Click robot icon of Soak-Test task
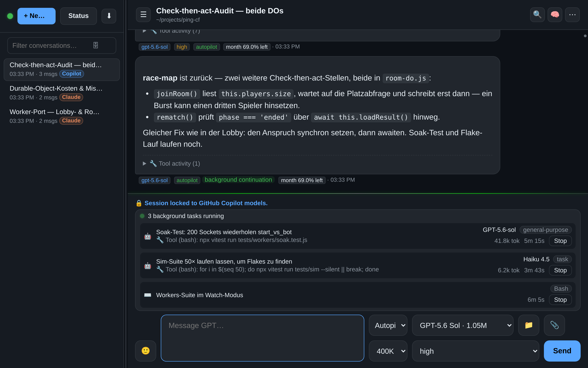Image resolution: width=588 pixels, height=368 pixels. 147,236
